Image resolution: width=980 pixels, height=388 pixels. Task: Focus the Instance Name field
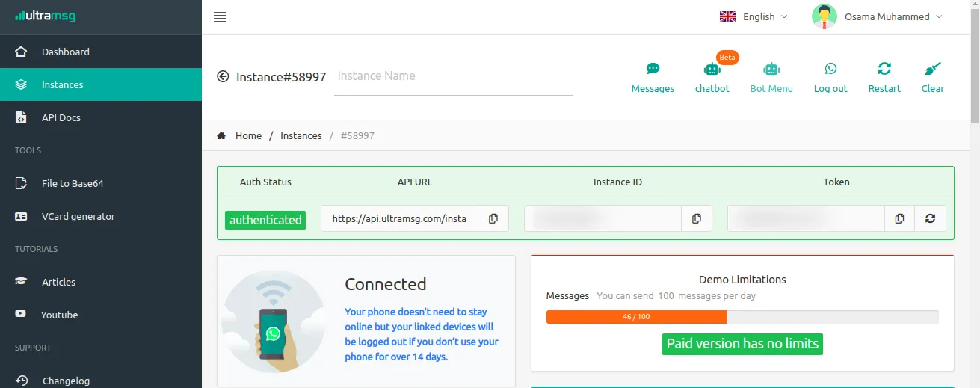[453, 76]
